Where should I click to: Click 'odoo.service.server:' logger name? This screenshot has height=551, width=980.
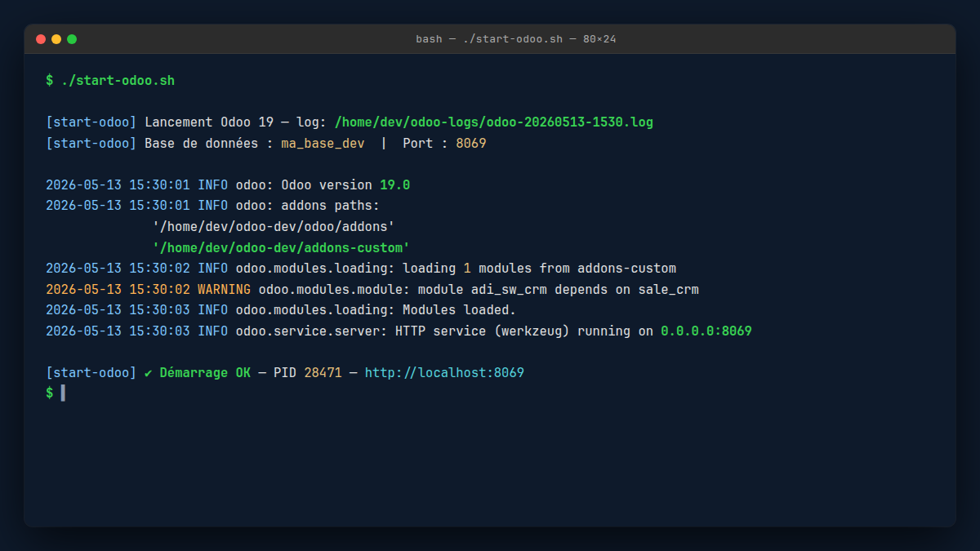pyautogui.click(x=312, y=331)
